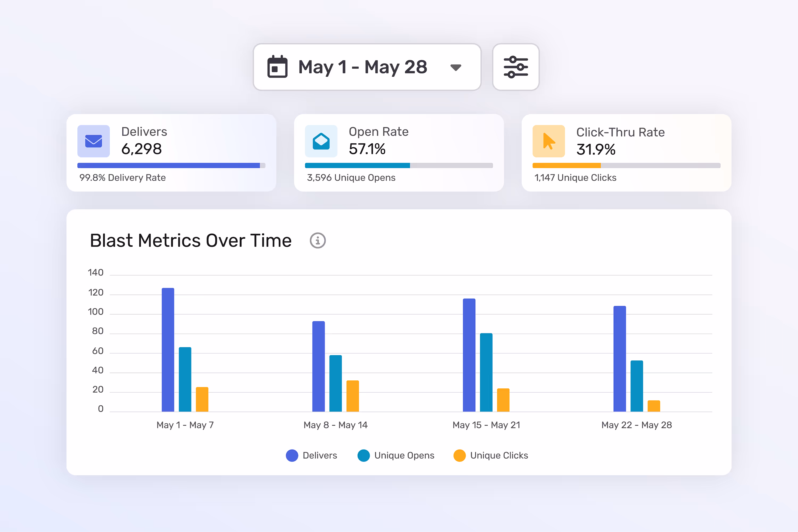
Task: Click the chevron arrow in the date selector
Action: 456,67
